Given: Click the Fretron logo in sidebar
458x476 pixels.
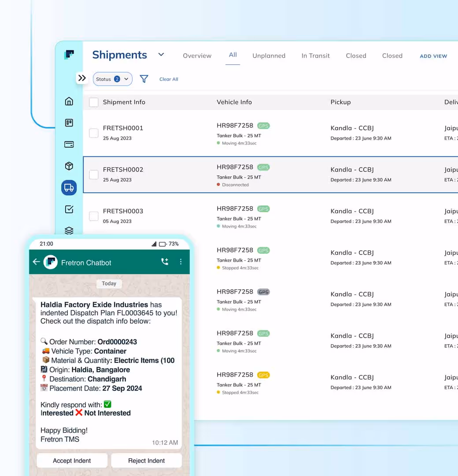Looking at the screenshot, I should [69, 55].
